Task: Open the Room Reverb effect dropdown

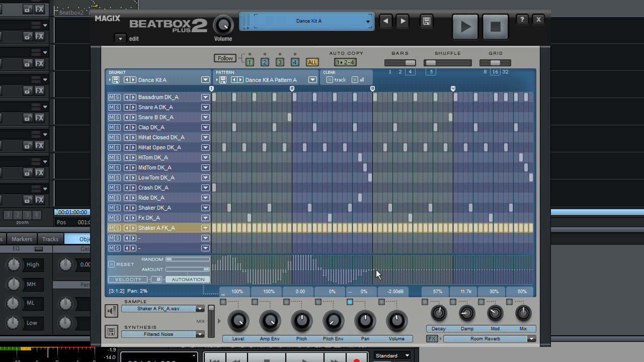Action: click(531, 339)
